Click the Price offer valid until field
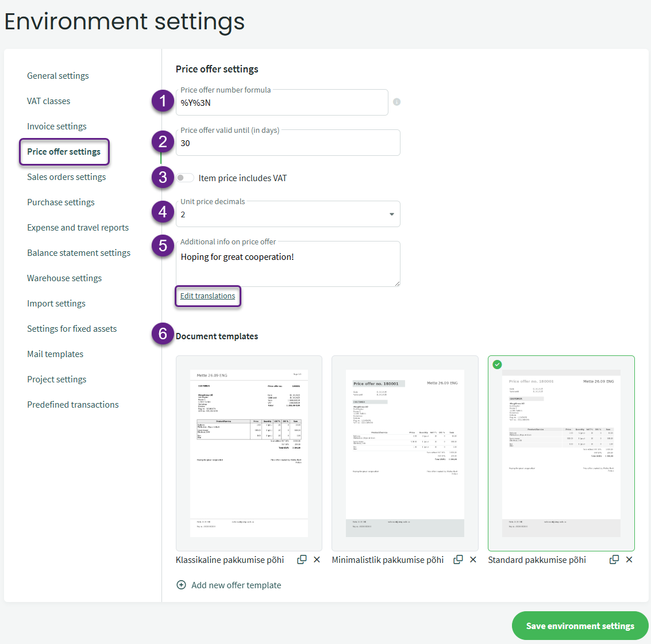This screenshot has height=644, width=651. pos(287,143)
